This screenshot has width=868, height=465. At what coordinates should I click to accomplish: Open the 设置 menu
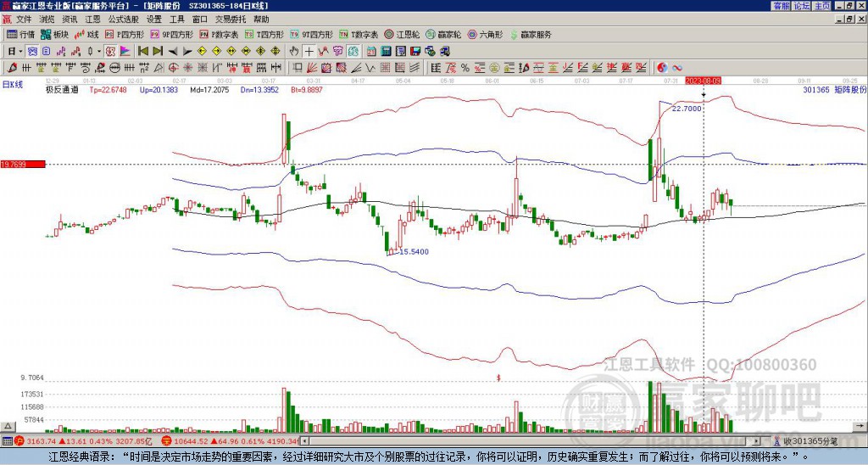154,20
